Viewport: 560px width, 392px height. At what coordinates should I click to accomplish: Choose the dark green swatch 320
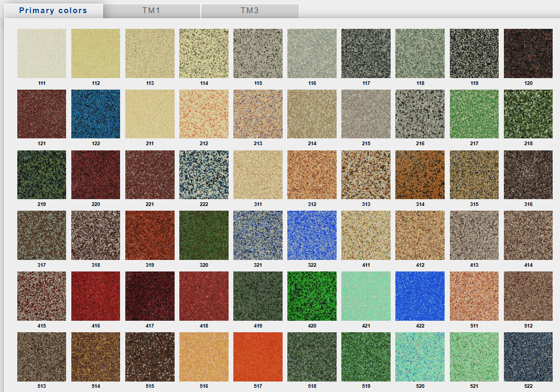(x=204, y=235)
